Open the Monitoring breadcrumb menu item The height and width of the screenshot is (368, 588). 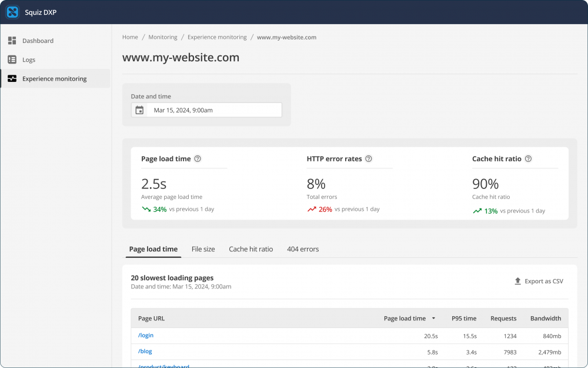tap(163, 37)
